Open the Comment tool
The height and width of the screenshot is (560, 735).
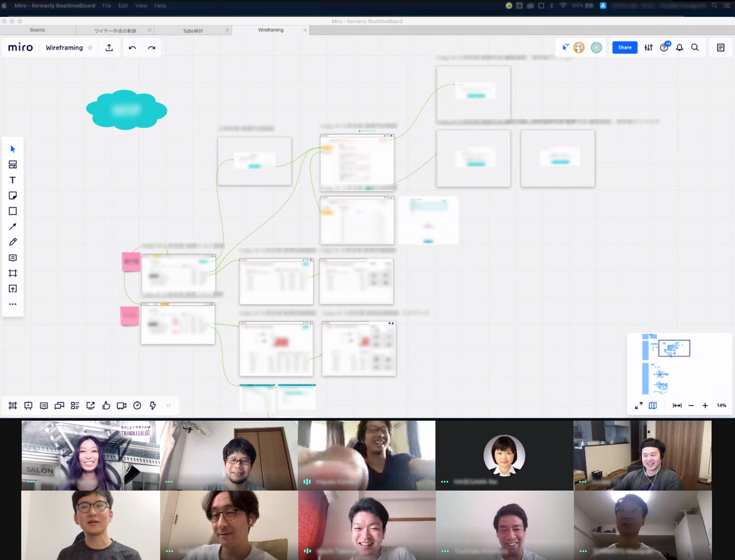13,258
